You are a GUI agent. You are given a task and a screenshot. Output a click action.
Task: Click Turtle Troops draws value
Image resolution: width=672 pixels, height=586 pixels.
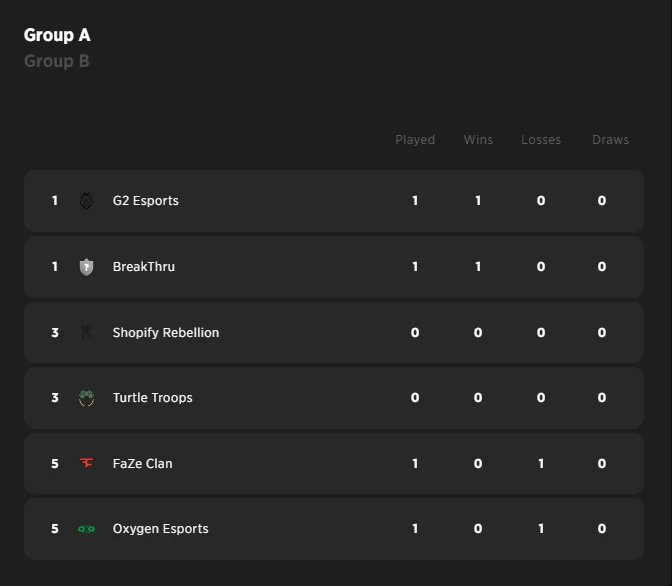pos(602,398)
